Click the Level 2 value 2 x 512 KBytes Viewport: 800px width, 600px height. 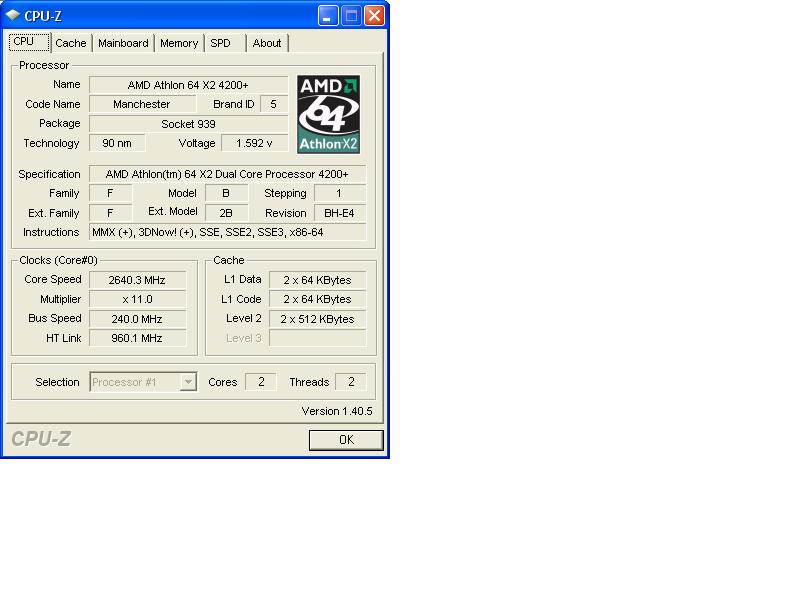pos(317,319)
